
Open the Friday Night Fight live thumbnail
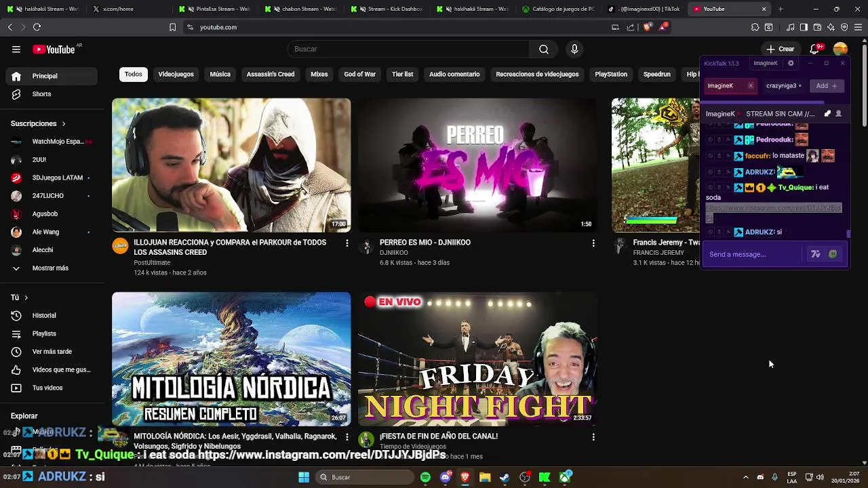(x=478, y=359)
